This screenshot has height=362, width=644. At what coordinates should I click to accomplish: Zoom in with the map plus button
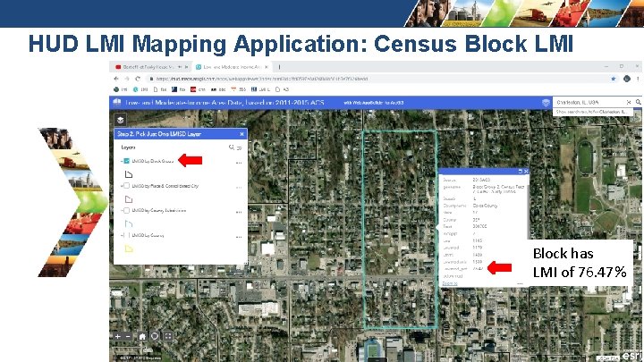point(118,336)
